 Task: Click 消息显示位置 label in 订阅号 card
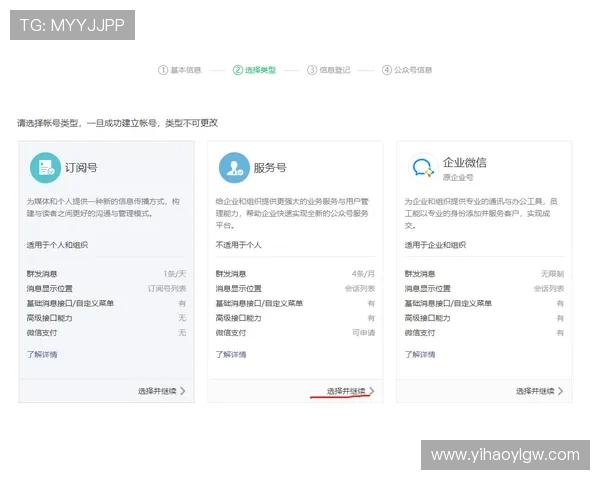coord(49,289)
